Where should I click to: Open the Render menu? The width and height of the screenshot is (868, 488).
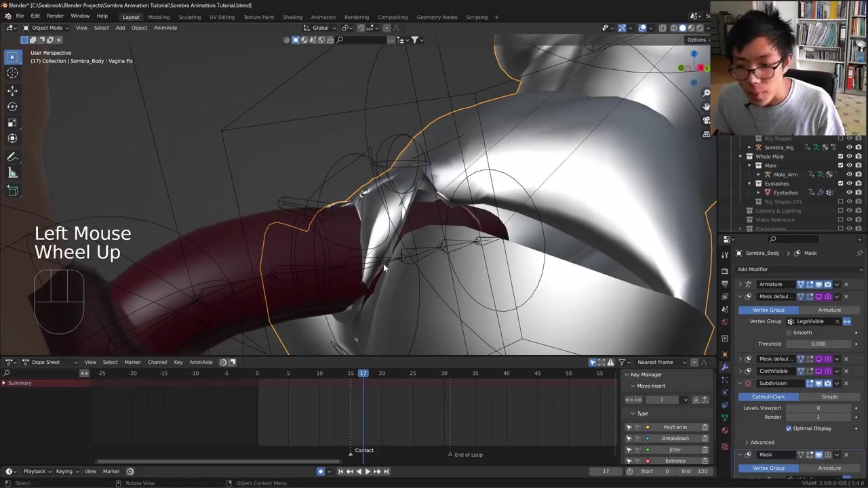tap(55, 16)
